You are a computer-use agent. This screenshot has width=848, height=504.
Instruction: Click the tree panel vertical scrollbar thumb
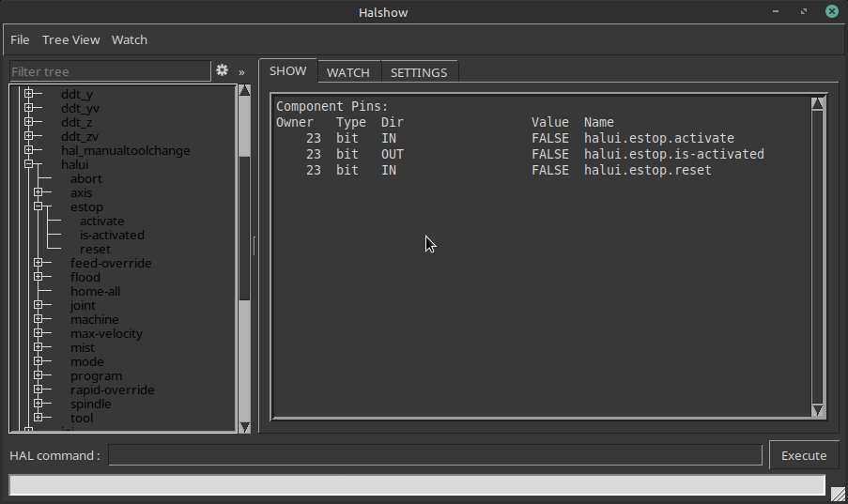click(244, 227)
